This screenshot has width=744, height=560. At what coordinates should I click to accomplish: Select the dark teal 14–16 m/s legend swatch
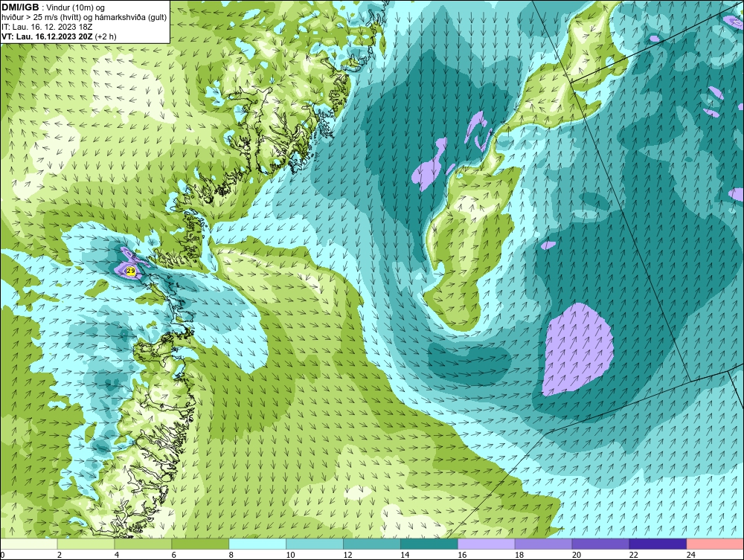point(429,544)
